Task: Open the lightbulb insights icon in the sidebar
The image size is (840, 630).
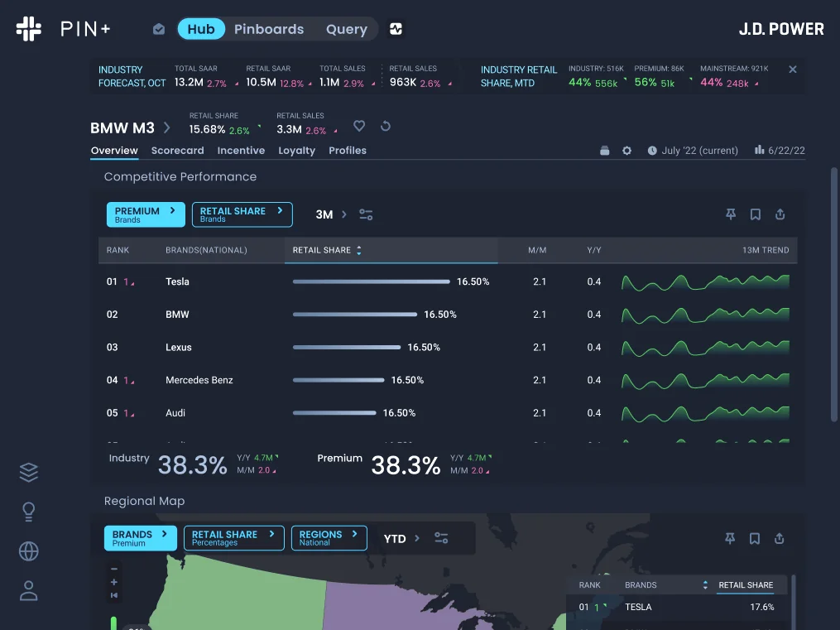Action: point(28,512)
